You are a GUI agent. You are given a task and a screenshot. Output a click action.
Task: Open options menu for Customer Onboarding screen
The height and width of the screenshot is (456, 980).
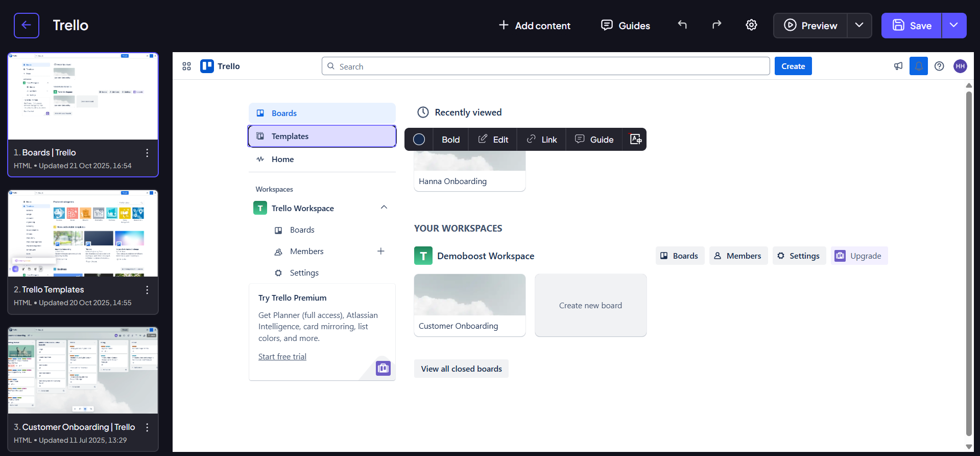[x=147, y=427]
